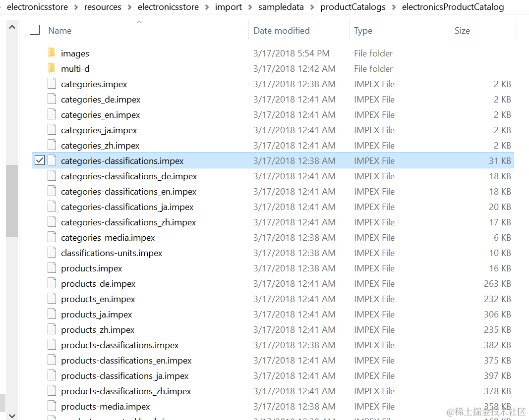
Task: Select file name products-media.impex
Action: 105,406
